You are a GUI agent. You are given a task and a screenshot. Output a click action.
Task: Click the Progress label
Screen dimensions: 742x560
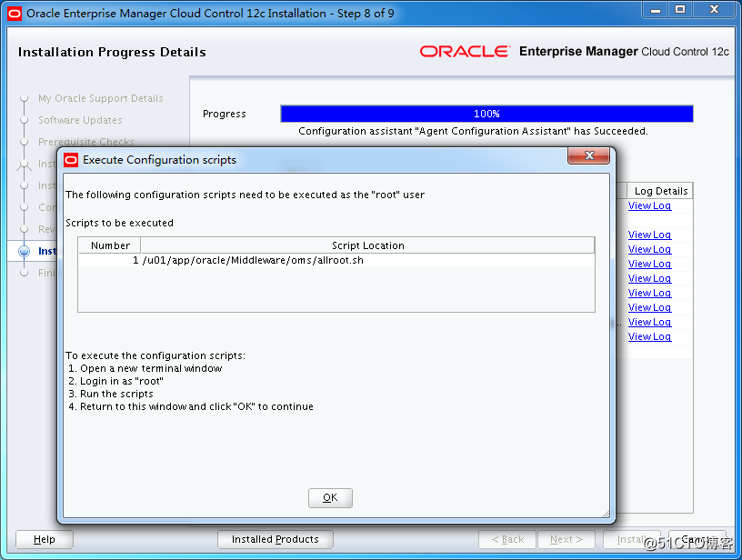click(x=225, y=114)
